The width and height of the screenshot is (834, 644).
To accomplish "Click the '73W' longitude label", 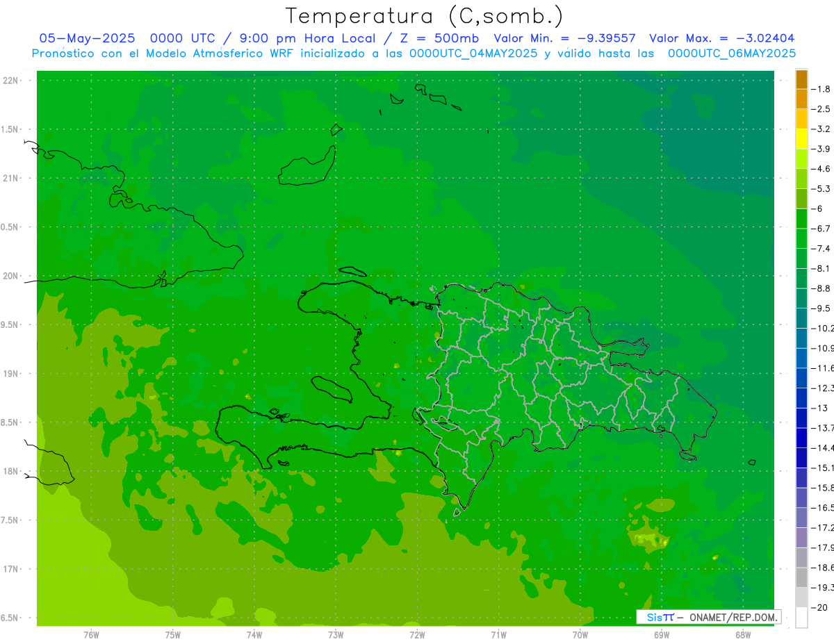I will [x=336, y=634].
